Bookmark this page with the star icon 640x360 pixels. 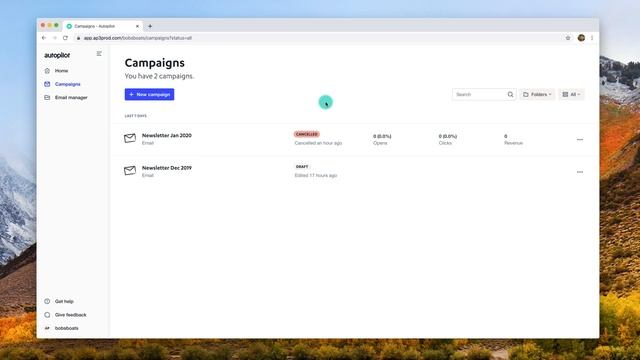point(568,38)
